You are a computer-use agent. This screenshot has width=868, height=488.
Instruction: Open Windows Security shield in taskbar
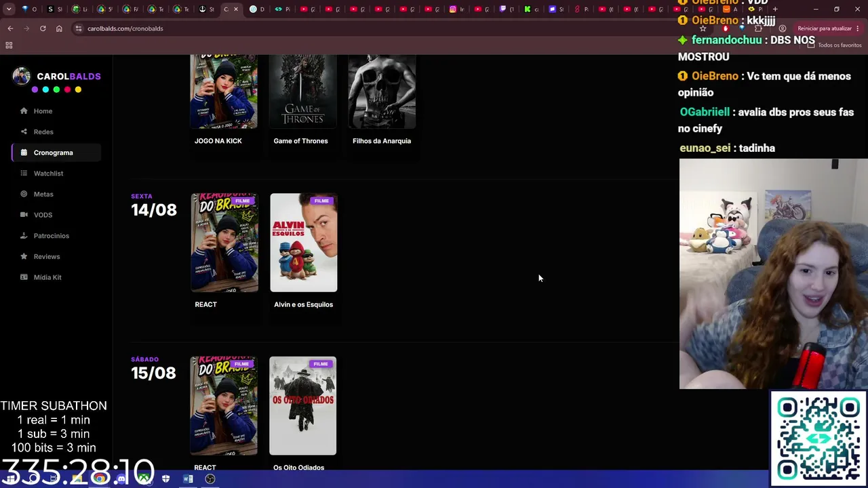[165, 479]
